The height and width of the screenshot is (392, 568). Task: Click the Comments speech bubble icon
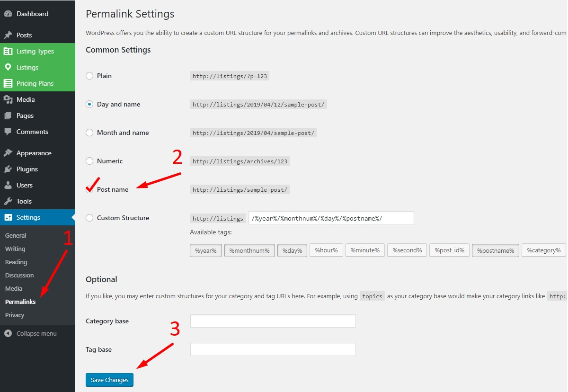pyautogui.click(x=8, y=132)
